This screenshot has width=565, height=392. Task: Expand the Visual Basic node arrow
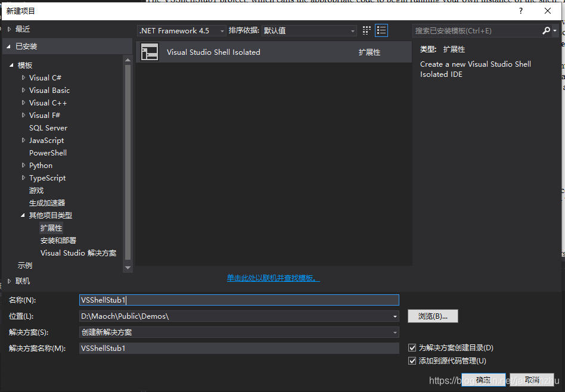click(23, 90)
